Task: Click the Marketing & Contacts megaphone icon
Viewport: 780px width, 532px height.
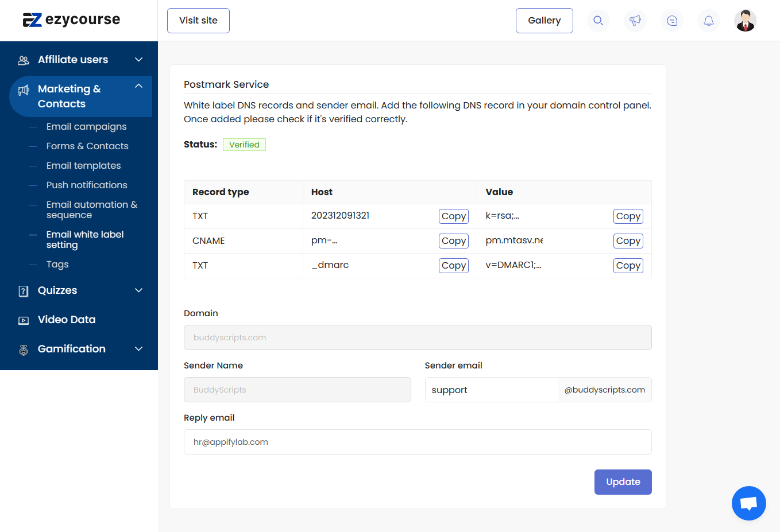Action: point(24,90)
